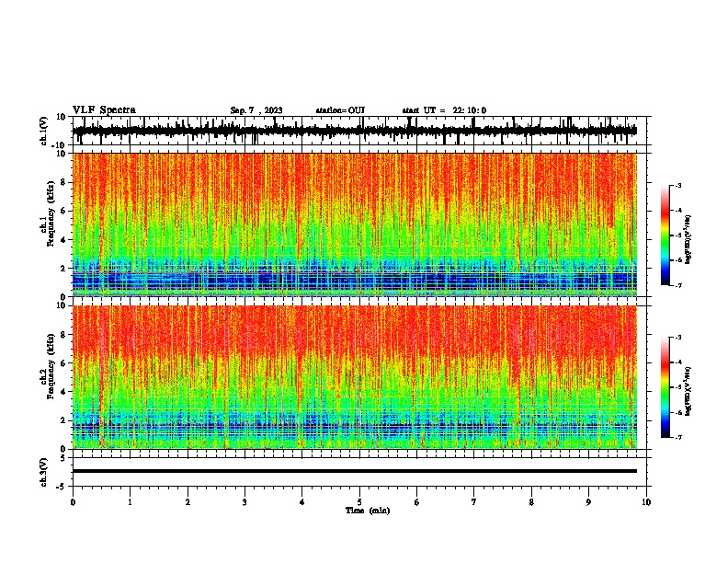Click time axis tick label 5
Screen dimensions: 728x563
359,502
